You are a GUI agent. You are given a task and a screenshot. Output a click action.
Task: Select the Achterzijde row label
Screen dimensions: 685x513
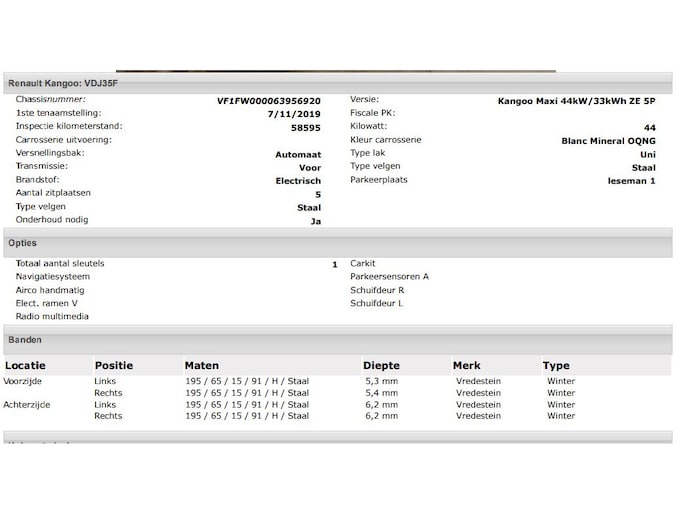pyautogui.click(x=27, y=404)
